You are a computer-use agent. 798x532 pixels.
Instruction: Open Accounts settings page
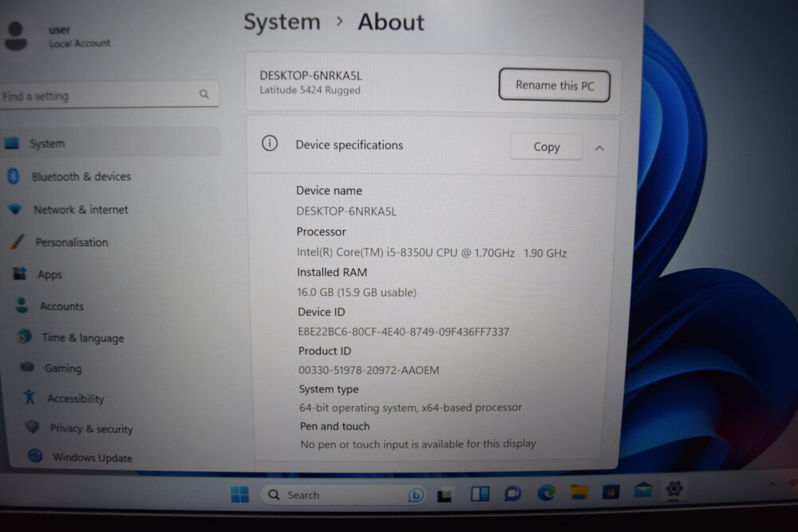click(61, 306)
